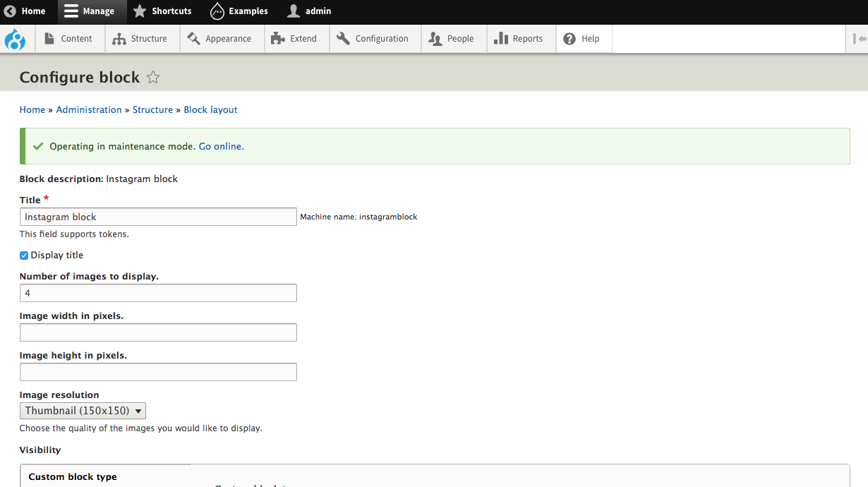868x487 pixels.
Task: Follow the Structure breadcrumb link
Action: [x=152, y=109]
